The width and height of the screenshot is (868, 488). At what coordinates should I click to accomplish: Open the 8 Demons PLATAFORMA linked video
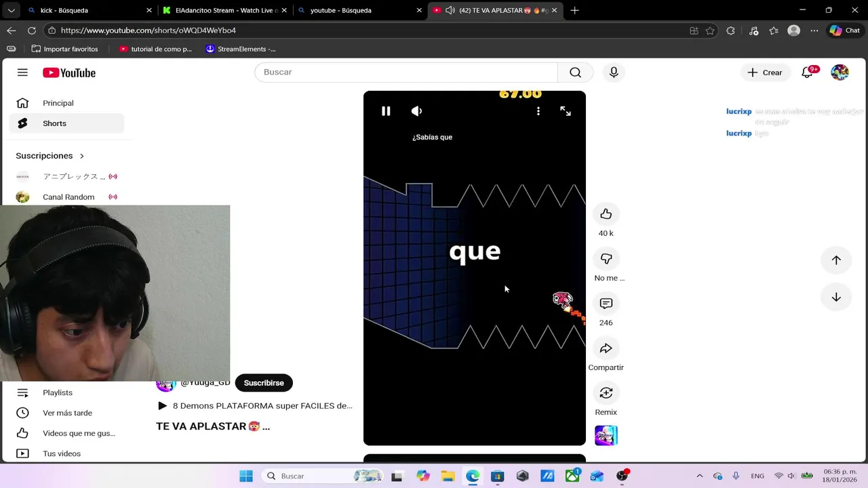(x=255, y=405)
